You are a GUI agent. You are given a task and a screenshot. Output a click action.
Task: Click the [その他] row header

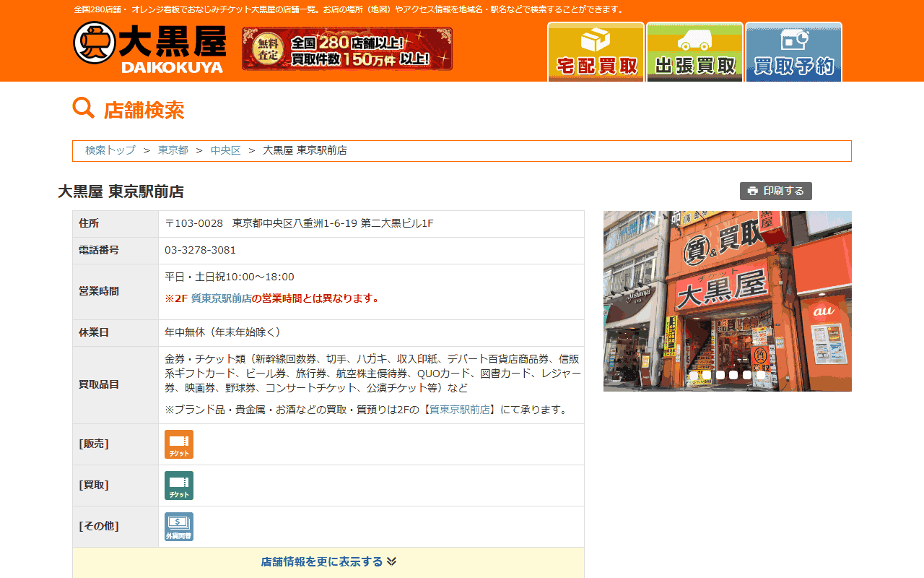115,527
